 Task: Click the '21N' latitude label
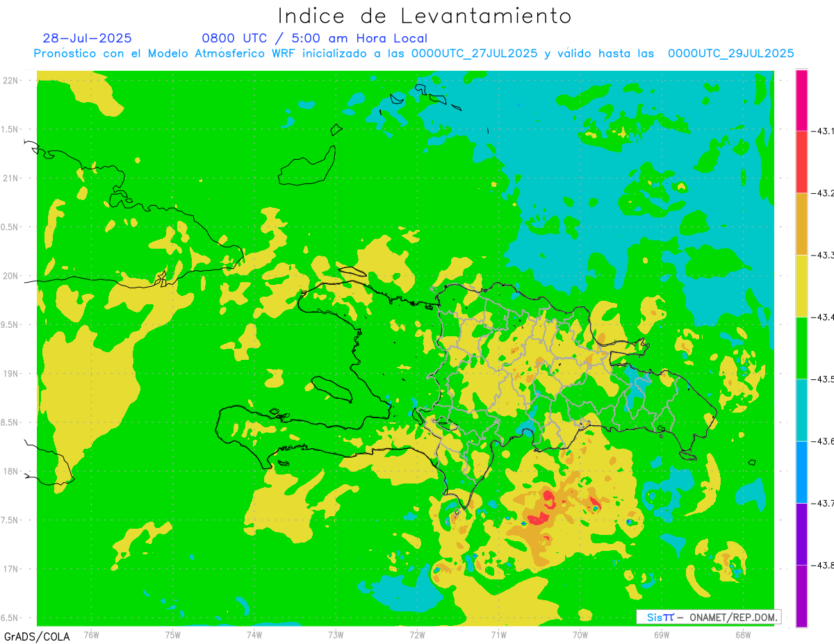10,178
